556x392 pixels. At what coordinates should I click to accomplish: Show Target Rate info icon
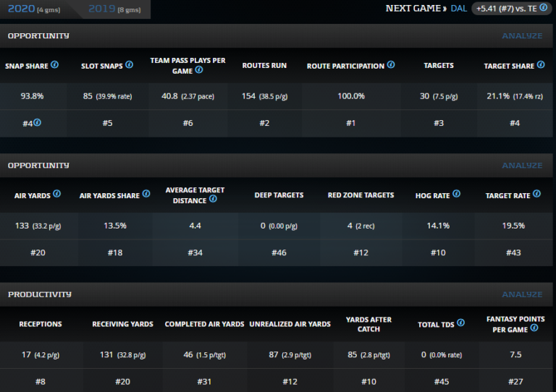536,195
